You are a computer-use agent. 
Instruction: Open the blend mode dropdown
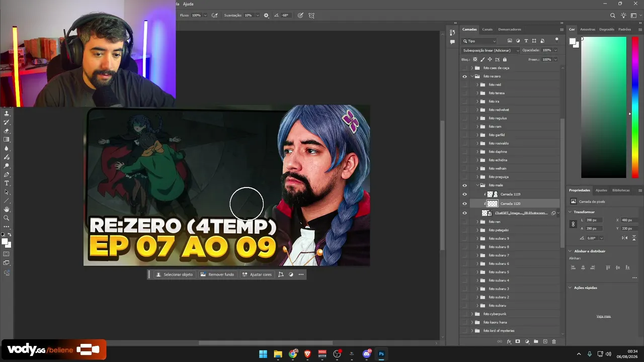pos(491,50)
